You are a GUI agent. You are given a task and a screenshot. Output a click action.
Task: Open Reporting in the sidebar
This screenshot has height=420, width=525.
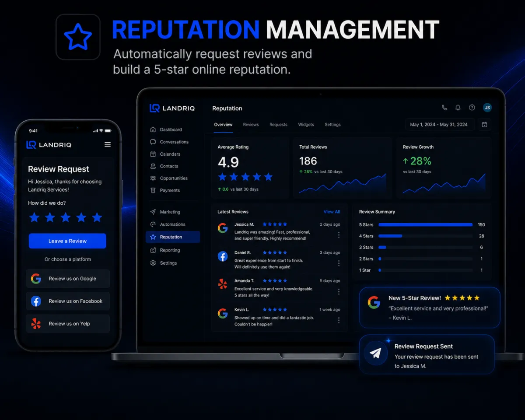165,250
